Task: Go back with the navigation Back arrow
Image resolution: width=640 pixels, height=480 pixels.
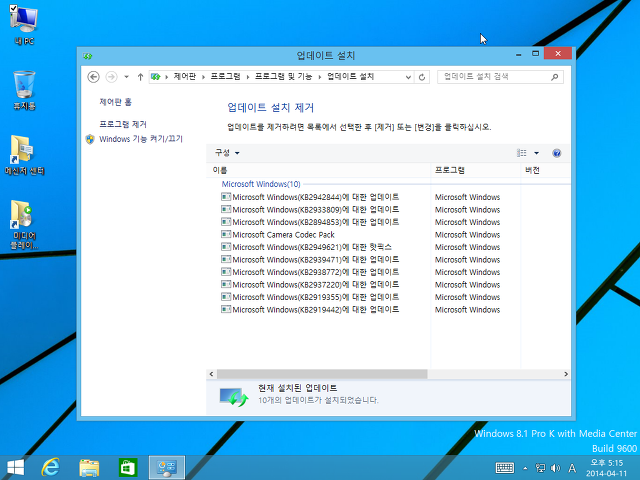Action: coord(93,77)
